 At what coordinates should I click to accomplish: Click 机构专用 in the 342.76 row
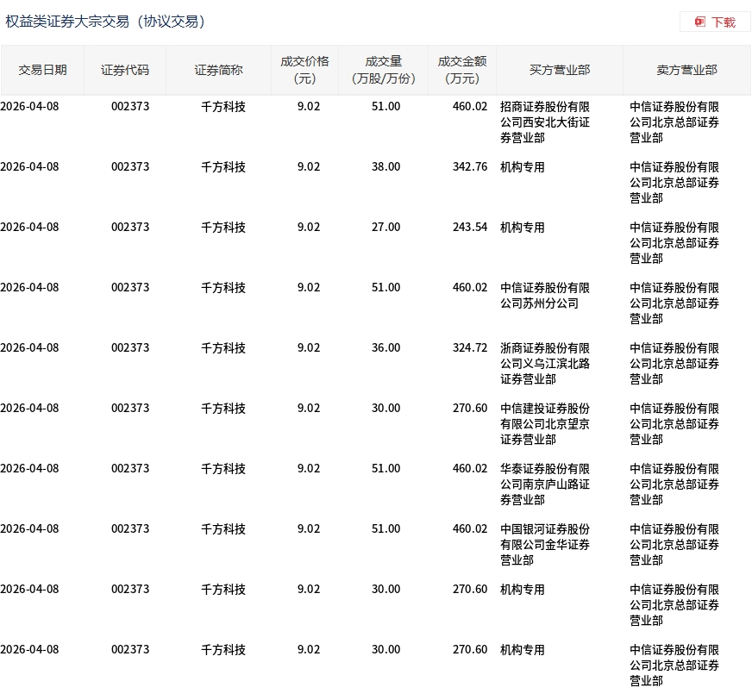point(523,167)
